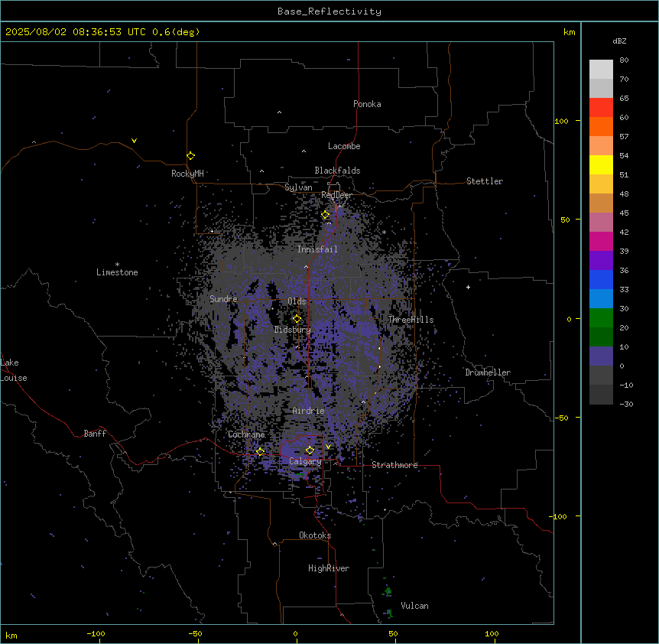This screenshot has height=644, width=659.
Task: Click the RedDeer city label
Action: [336, 195]
